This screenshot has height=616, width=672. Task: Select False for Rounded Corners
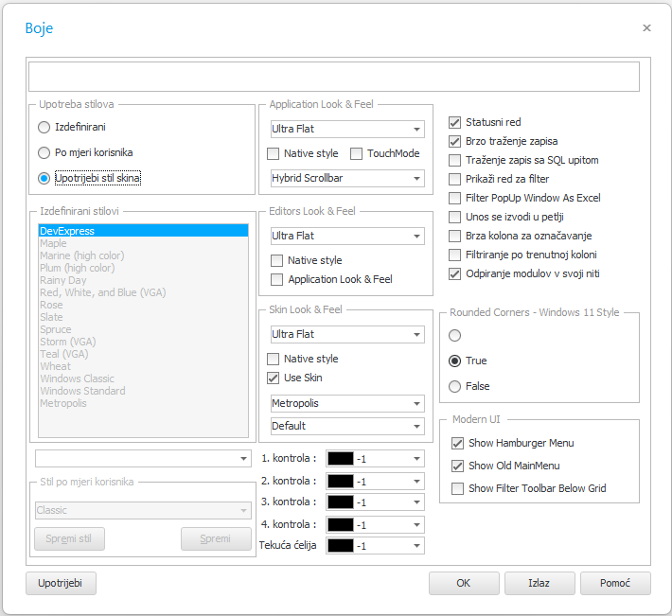454,386
